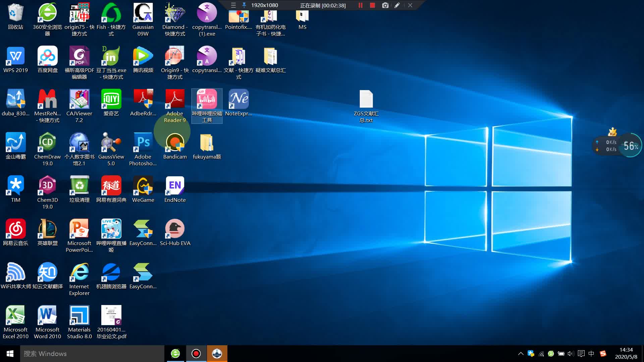Select GaussView 5.0 icon
644x362 pixels.
(x=111, y=142)
